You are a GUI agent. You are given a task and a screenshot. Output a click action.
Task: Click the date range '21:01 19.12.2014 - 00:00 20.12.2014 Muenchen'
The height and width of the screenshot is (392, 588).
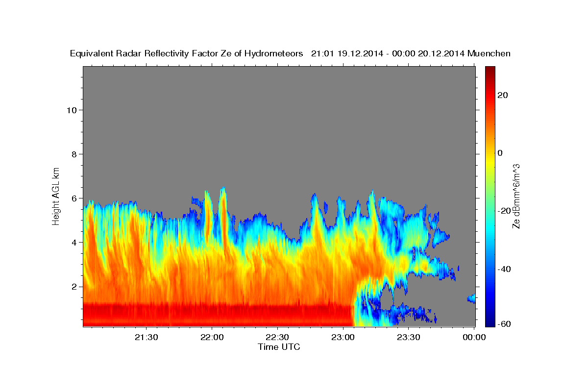point(411,53)
